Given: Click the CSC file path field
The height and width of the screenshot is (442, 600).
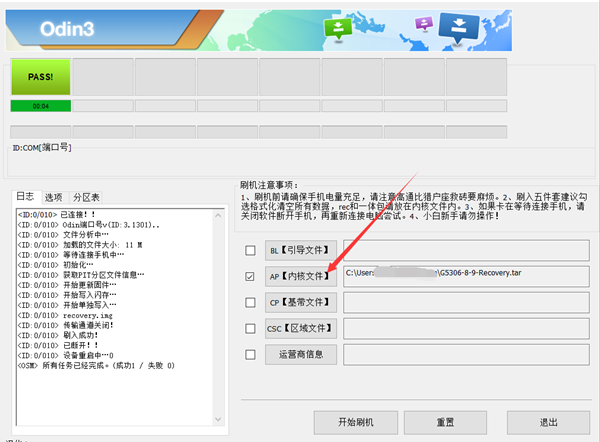Looking at the screenshot, I should (466, 328).
